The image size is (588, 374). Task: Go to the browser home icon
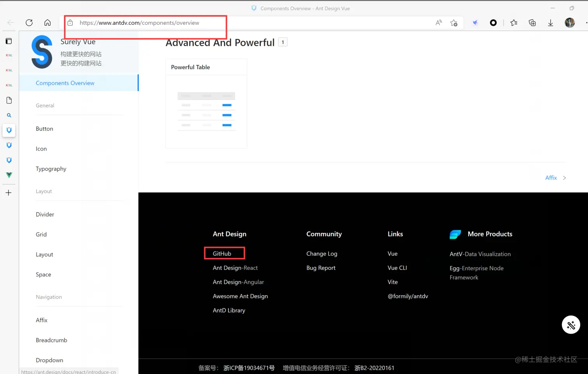[47, 23]
